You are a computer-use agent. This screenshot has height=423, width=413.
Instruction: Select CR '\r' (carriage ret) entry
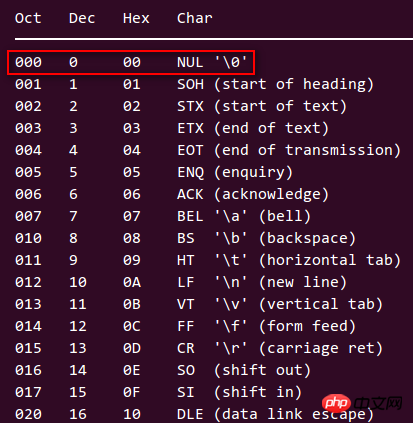pos(280,348)
